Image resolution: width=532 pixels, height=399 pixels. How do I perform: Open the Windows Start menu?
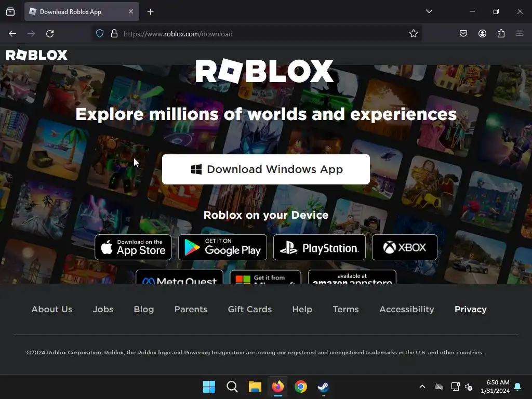click(x=209, y=387)
